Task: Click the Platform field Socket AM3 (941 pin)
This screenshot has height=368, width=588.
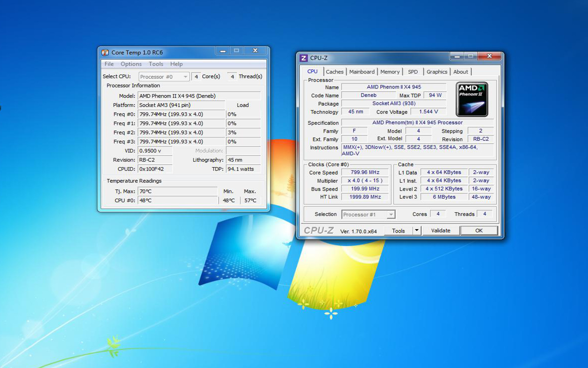Action: pyautogui.click(x=181, y=105)
